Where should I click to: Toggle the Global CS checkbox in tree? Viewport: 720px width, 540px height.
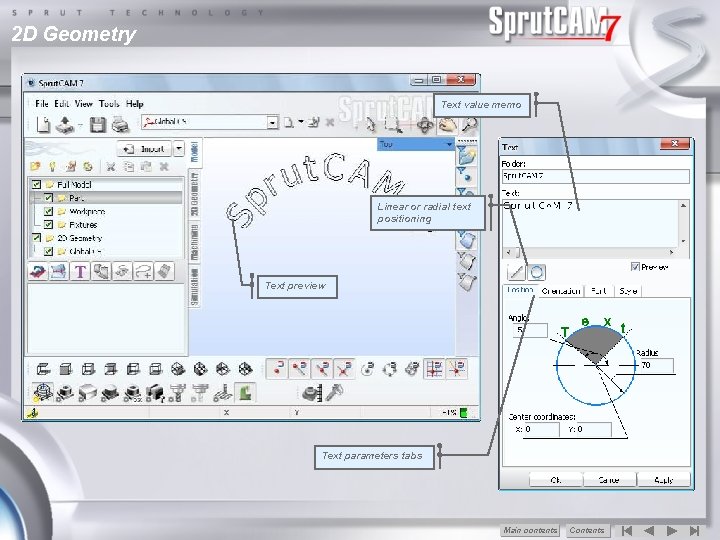[x=48, y=251]
